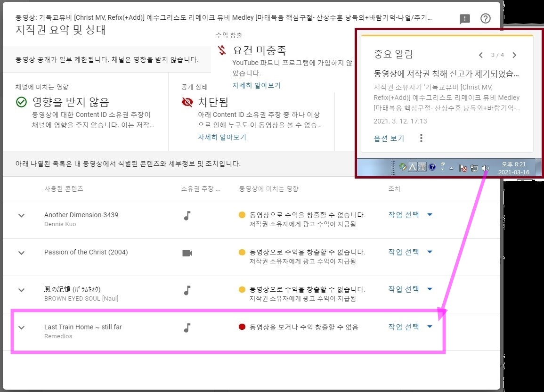Viewport: 544px width, 392px height.
Task: Expand the Passion of the Christ row chevron
Action: coord(22,253)
